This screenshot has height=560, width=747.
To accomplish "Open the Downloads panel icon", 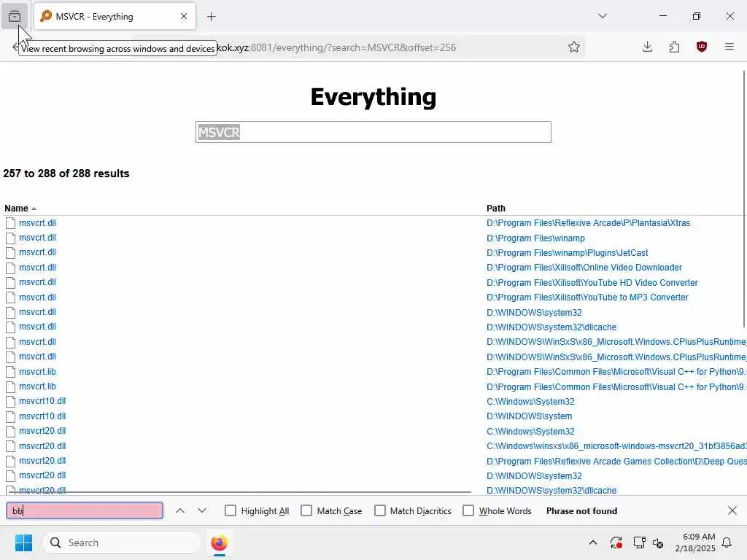I will [647, 47].
